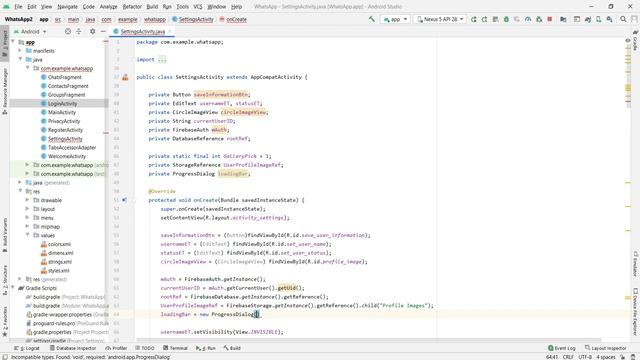Toggle tool window bars icon at bottom-left corner
The height and width of the screenshot is (360, 640).
click(x=4, y=357)
